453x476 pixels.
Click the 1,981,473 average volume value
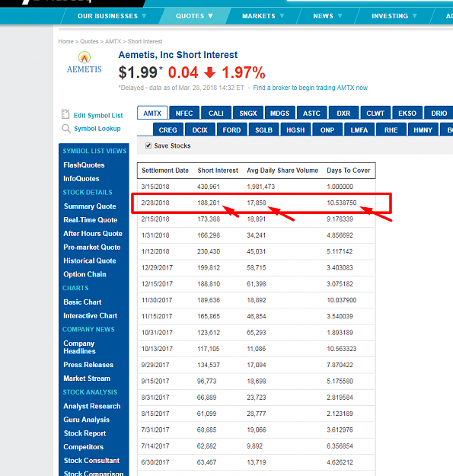(x=260, y=187)
